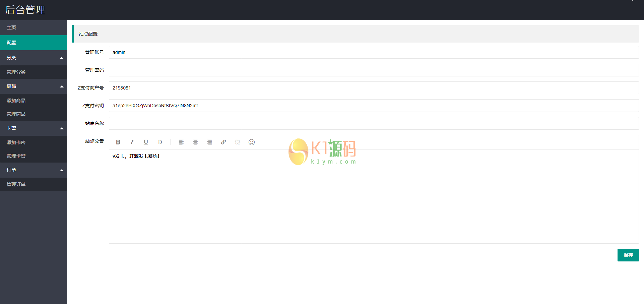
Task: Align announcement text left
Action: [x=181, y=142]
